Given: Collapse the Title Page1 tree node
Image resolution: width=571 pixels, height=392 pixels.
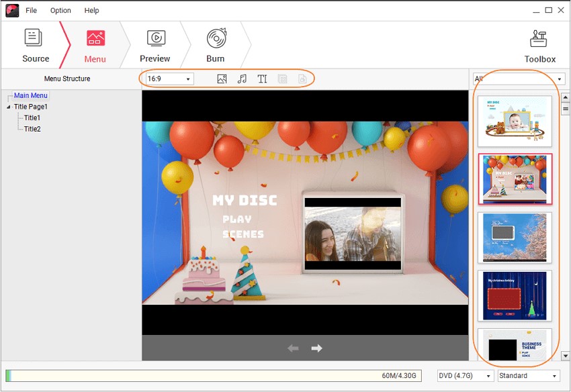Looking at the screenshot, I should [9, 107].
